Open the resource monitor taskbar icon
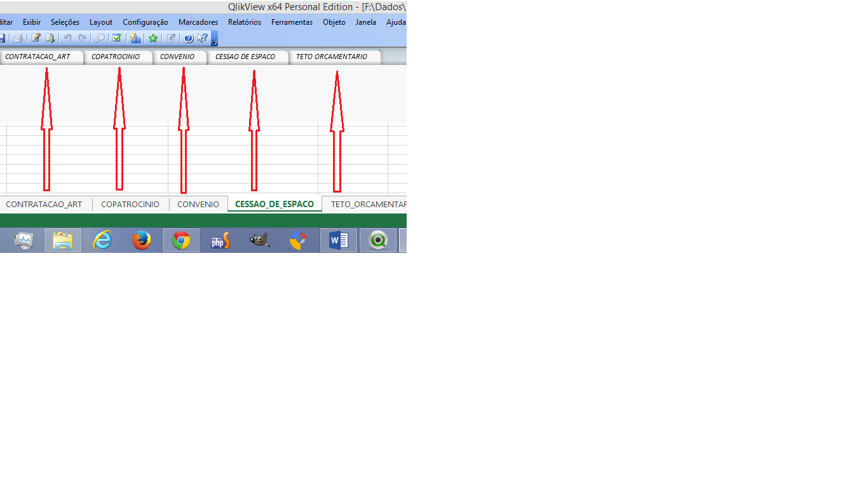868x488 pixels. pyautogui.click(x=24, y=241)
